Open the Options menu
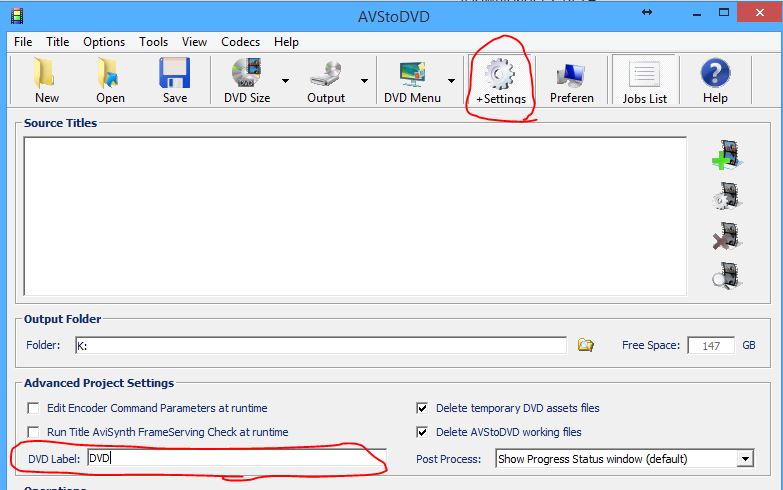783x490 pixels. click(104, 42)
